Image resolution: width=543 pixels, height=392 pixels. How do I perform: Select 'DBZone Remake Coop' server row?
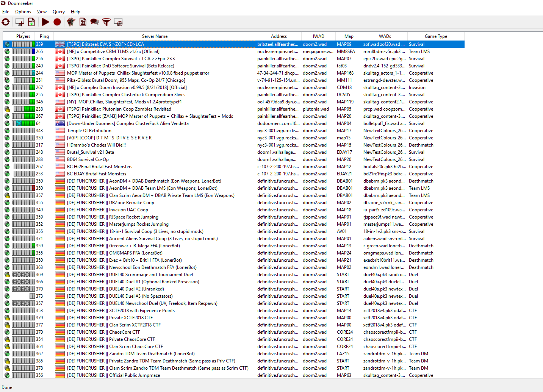234,203
